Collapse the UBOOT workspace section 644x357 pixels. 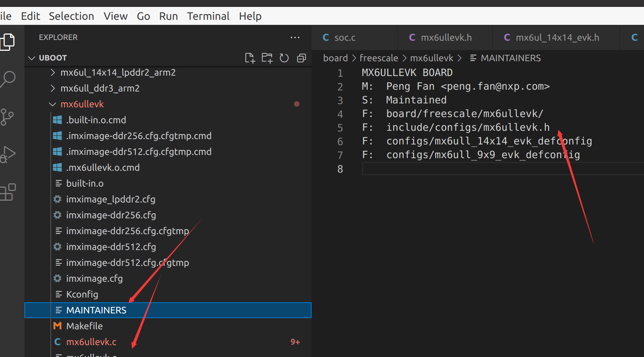[x=32, y=58]
